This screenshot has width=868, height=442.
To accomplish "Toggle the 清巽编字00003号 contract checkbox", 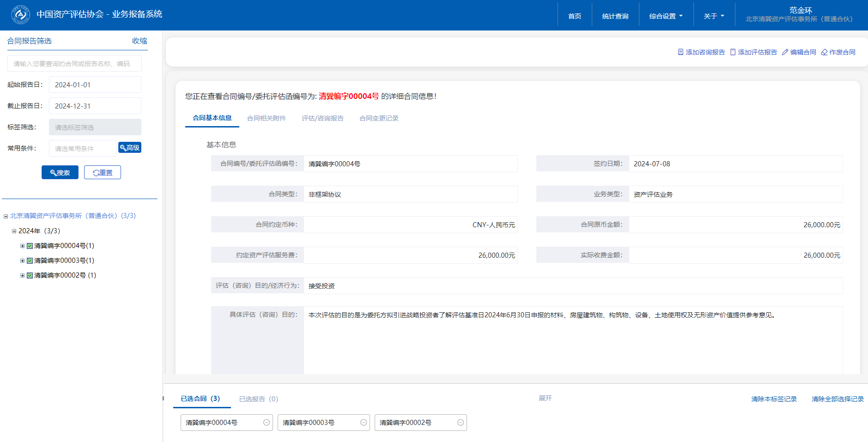I will [x=30, y=260].
